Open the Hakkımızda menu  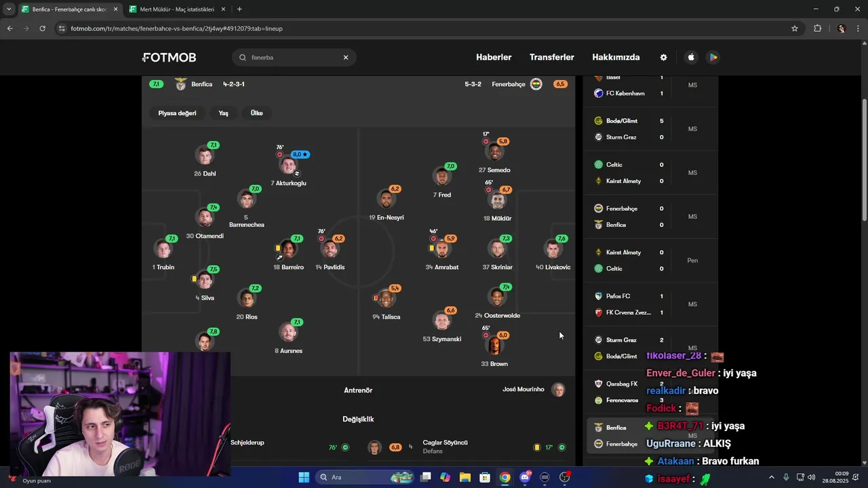(616, 58)
